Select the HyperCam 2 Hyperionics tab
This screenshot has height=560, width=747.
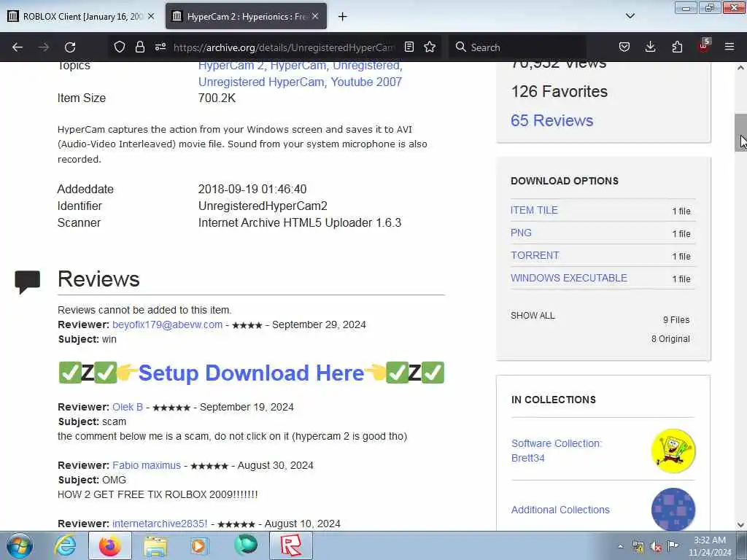(x=246, y=16)
